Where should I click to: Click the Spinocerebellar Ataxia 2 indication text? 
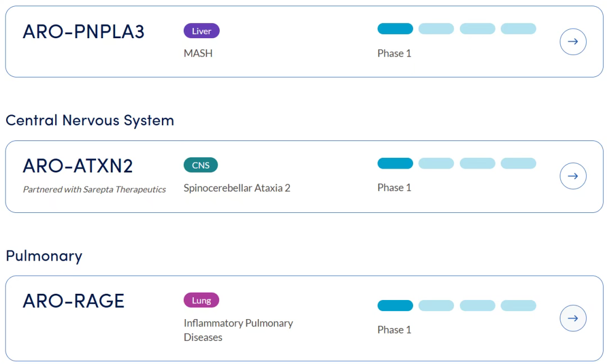[237, 188]
